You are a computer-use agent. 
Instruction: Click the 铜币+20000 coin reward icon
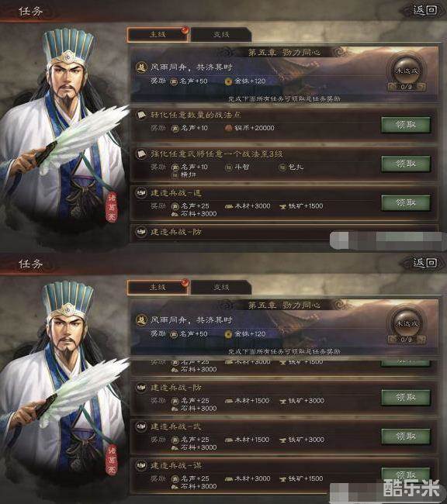coord(228,128)
